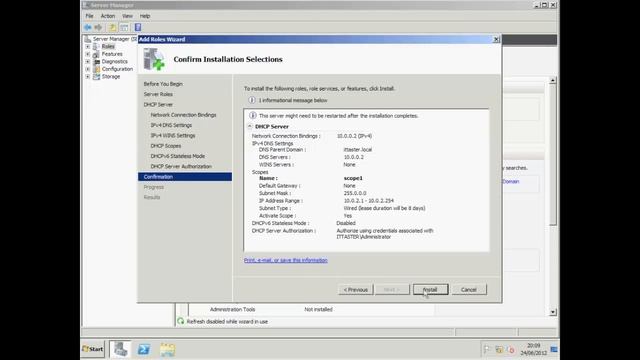This screenshot has width=640, height=360.
Task: Select Features in Server Manager tree
Action: pyautogui.click(x=112, y=54)
